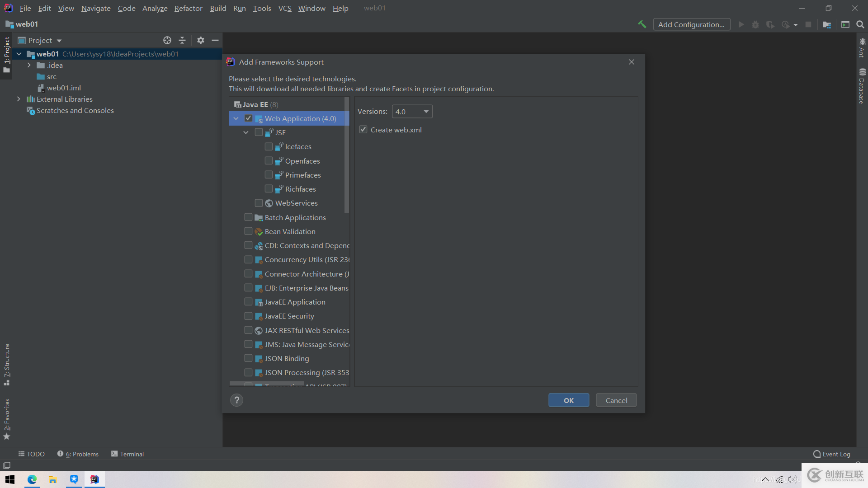Select the src folder in Project tree
The width and height of the screenshot is (868, 488).
(52, 76)
